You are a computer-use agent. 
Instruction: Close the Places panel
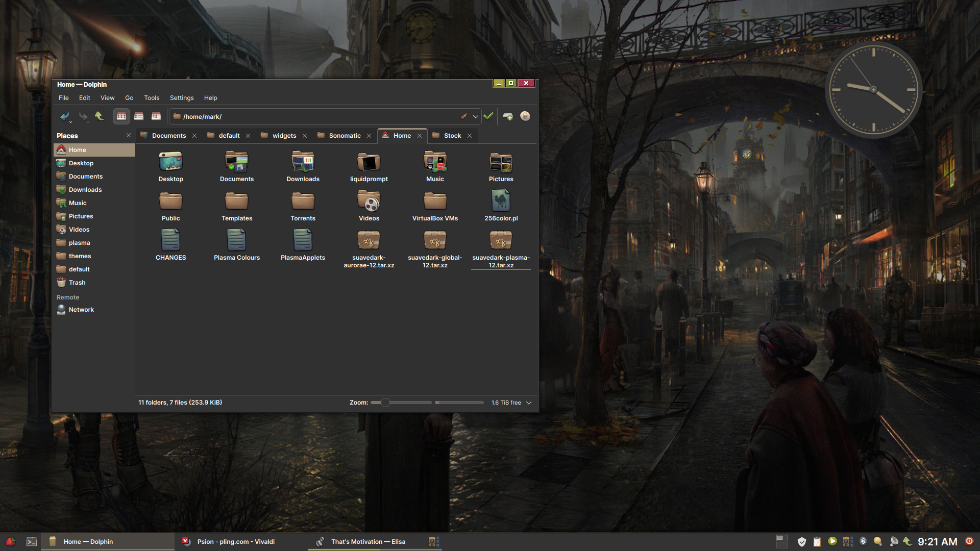coord(129,135)
